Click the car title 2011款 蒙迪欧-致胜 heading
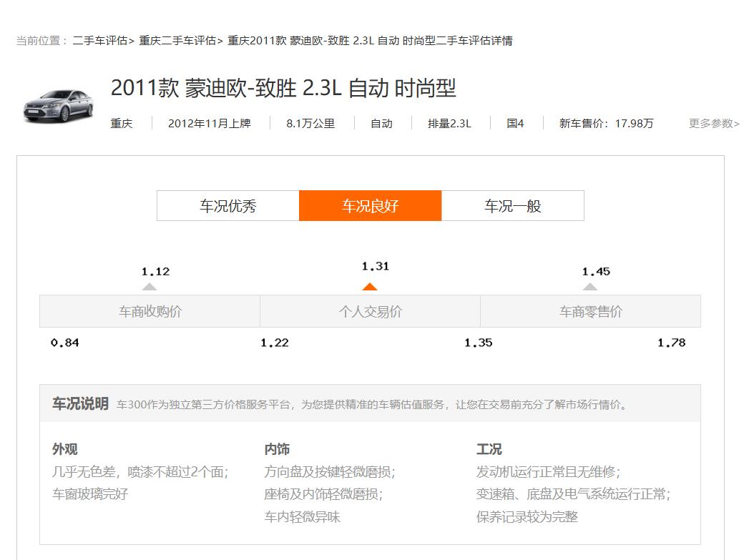 [283, 89]
